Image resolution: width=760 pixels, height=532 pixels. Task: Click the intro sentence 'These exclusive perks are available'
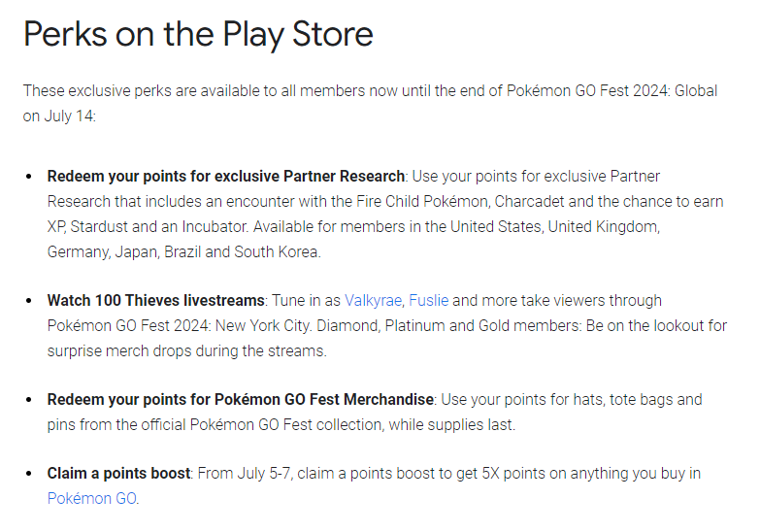coord(146,91)
